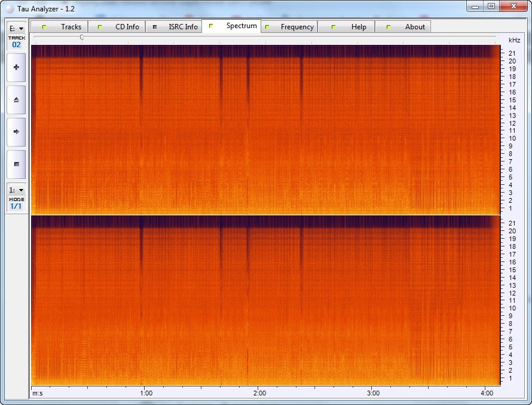Click the slider thumb above the spectrogram

tap(82, 37)
